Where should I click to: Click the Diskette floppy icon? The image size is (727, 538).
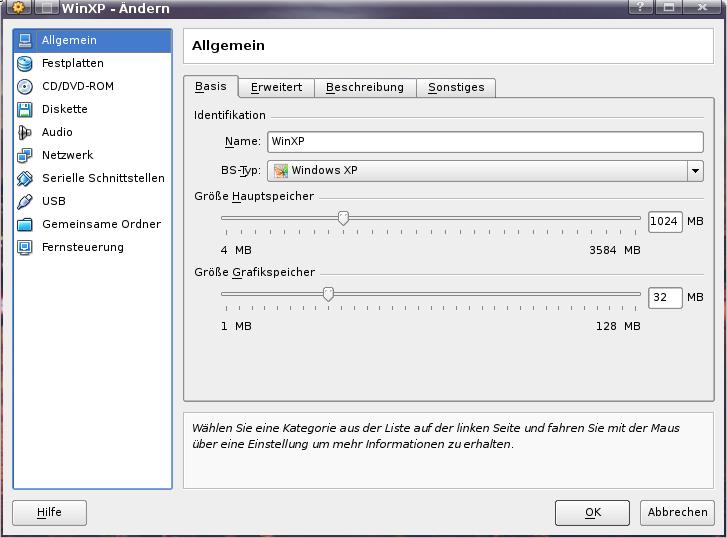click(25, 109)
